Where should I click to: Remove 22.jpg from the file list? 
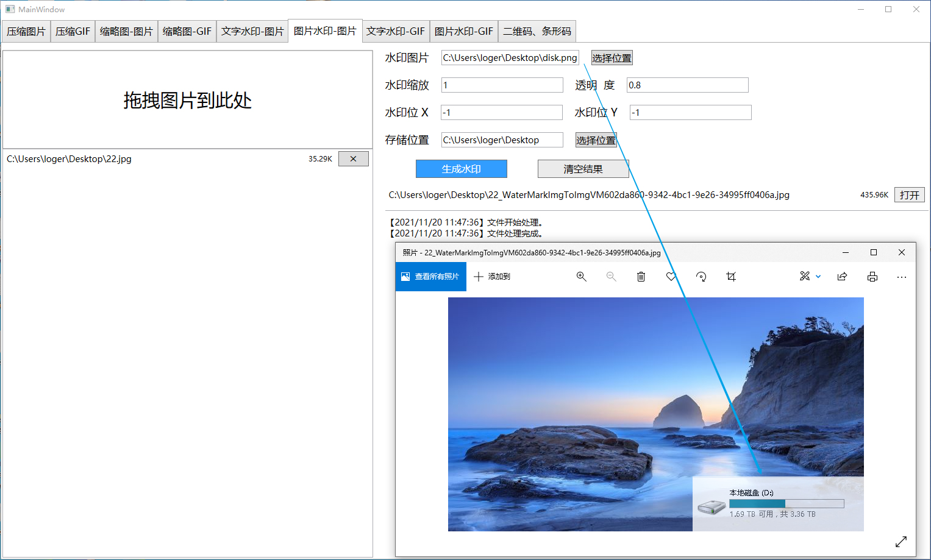353,159
